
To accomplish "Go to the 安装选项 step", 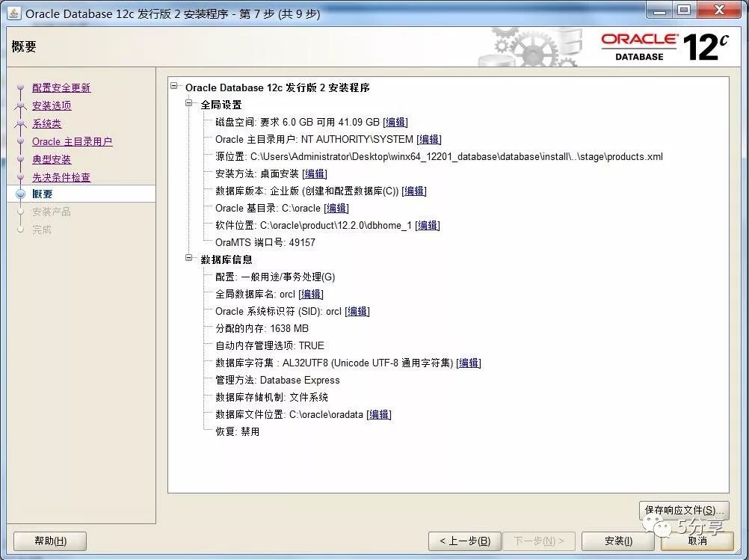I will click(52, 105).
